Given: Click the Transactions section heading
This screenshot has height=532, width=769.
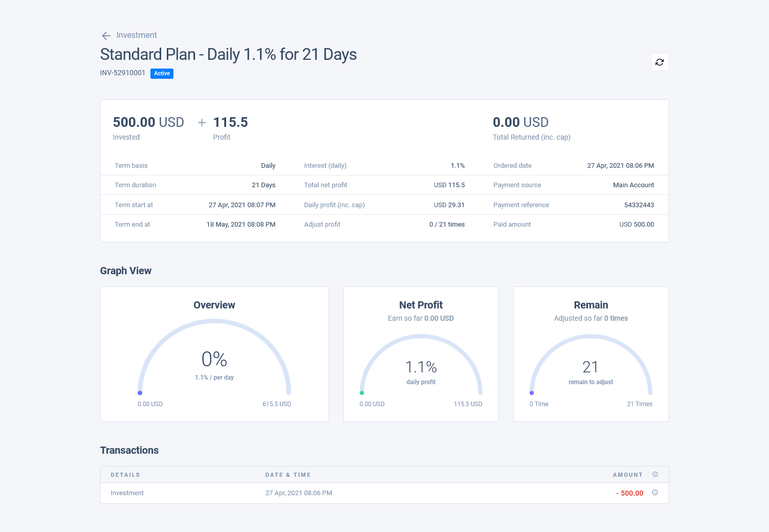Looking at the screenshot, I should pos(129,450).
